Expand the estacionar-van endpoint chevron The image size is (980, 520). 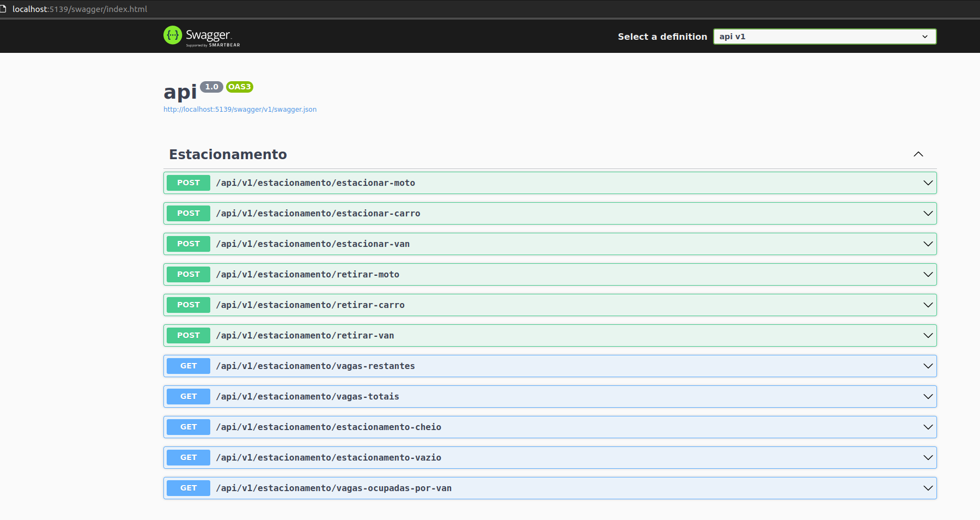click(x=928, y=244)
